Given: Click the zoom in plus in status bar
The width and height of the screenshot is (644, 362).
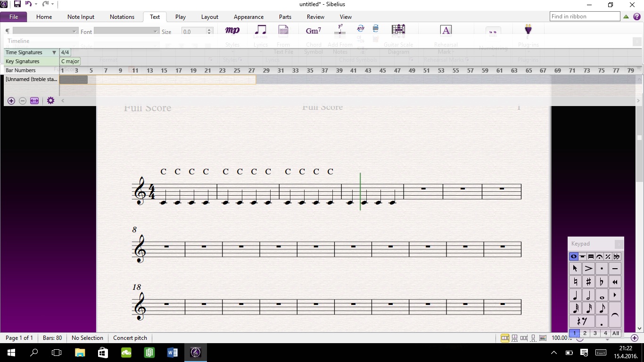Looking at the screenshot, I should point(635,338).
